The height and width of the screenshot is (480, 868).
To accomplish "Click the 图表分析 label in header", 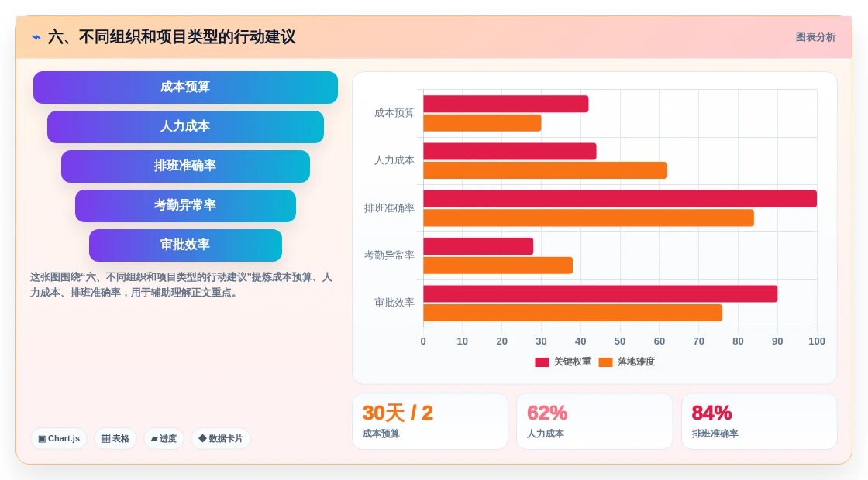I will coord(815,37).
